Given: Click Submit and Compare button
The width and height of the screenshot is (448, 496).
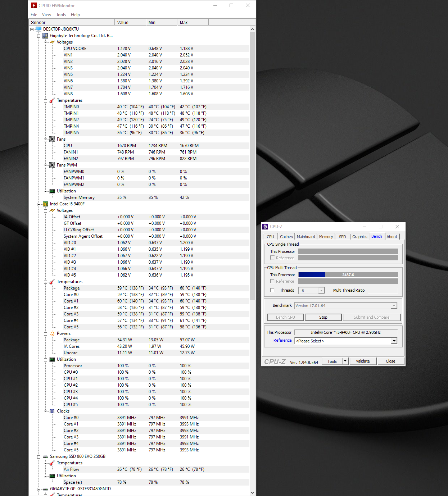Looking at the screenshot, I should (371, 317).
